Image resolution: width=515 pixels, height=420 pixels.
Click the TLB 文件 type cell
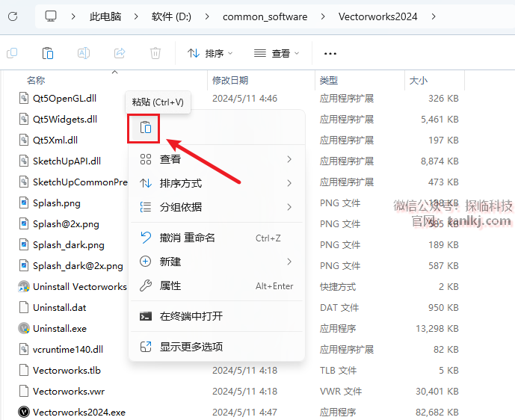coord(339,371)
